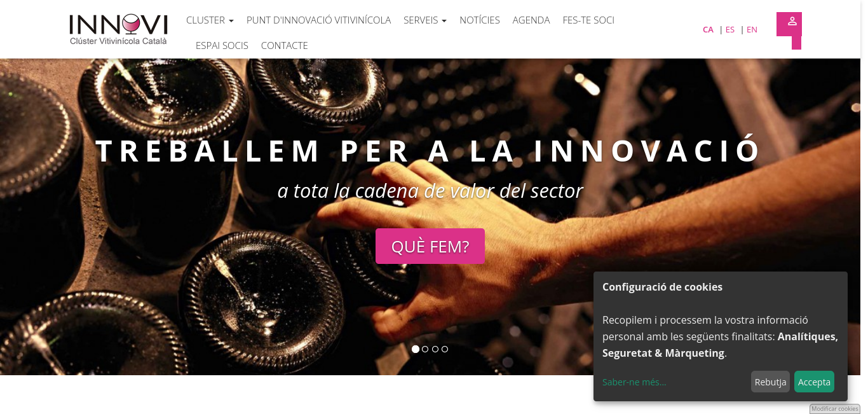Image resolution: width=868 pixels, height=414 pixels.
Task: Open Saber-ne més cookie link
Action: click(634, 382)
